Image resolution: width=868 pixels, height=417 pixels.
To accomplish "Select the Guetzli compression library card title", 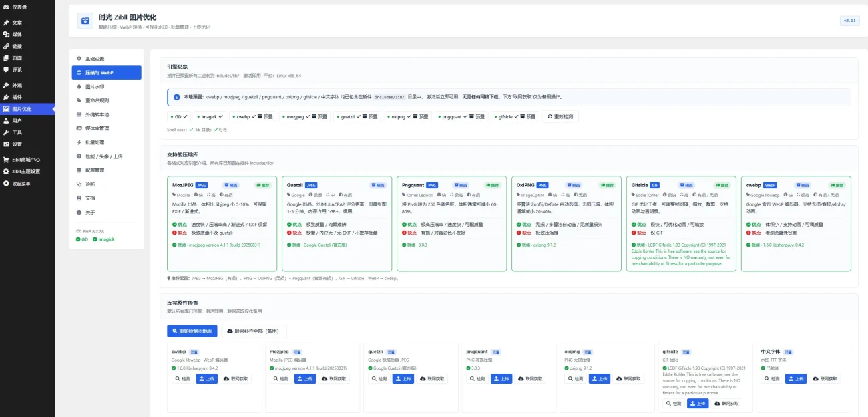I will click(x=294, y=185).
